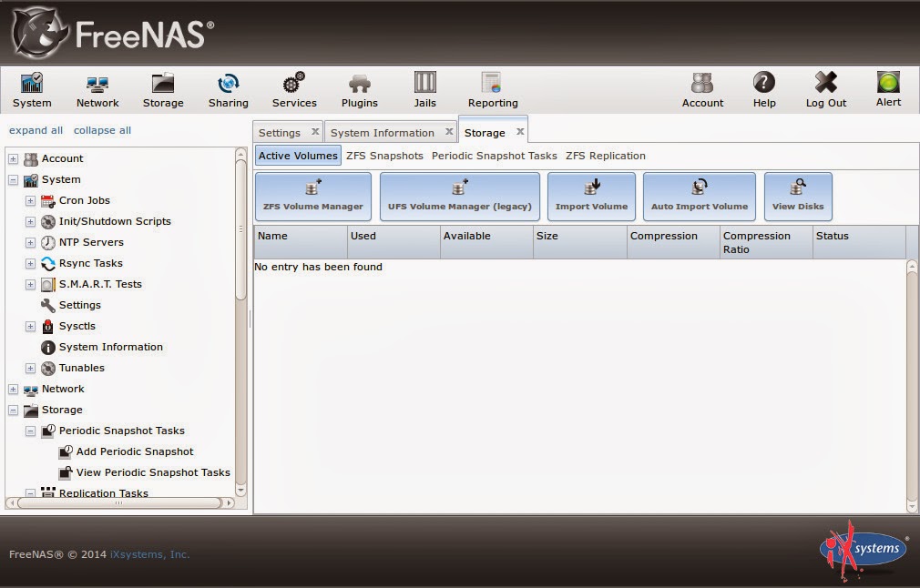The image size is (920, 588).
Task: Click the Tunables gear icon
Action: pyautogui.click(x=48, y=368)
